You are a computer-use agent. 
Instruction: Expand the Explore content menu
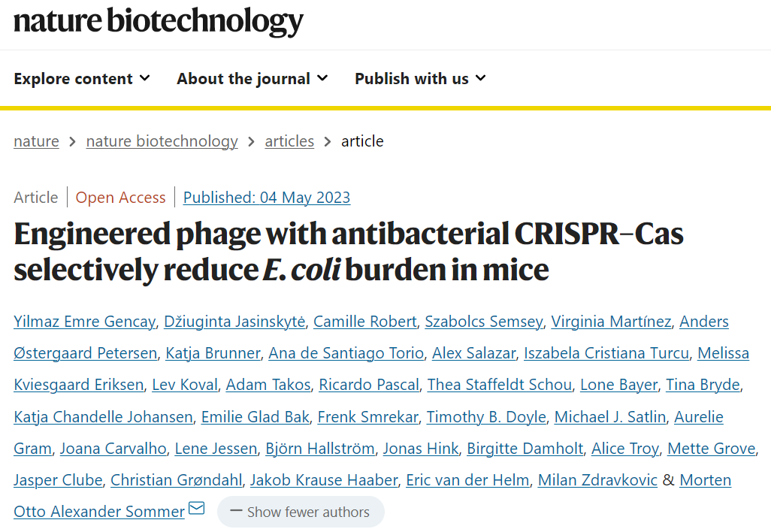pyautogui.click(x=82, y=79)
